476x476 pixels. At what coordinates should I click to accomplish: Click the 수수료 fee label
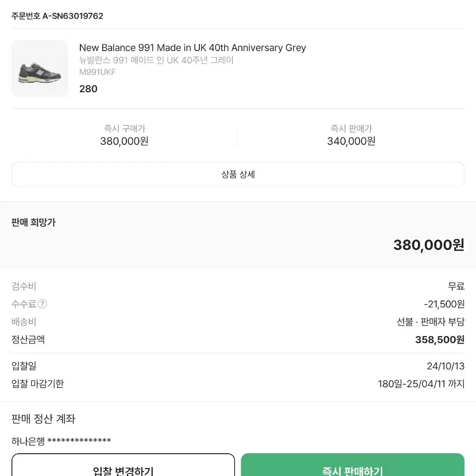coord(24,304)
